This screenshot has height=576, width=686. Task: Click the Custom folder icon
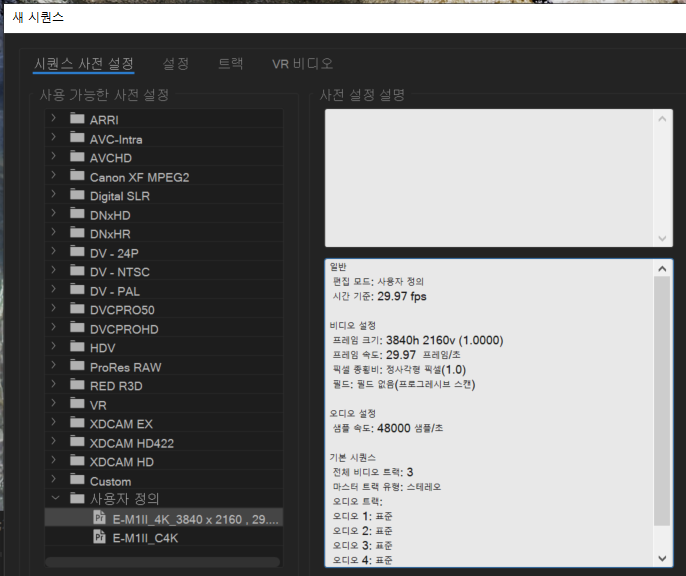(x=77, y=479)
